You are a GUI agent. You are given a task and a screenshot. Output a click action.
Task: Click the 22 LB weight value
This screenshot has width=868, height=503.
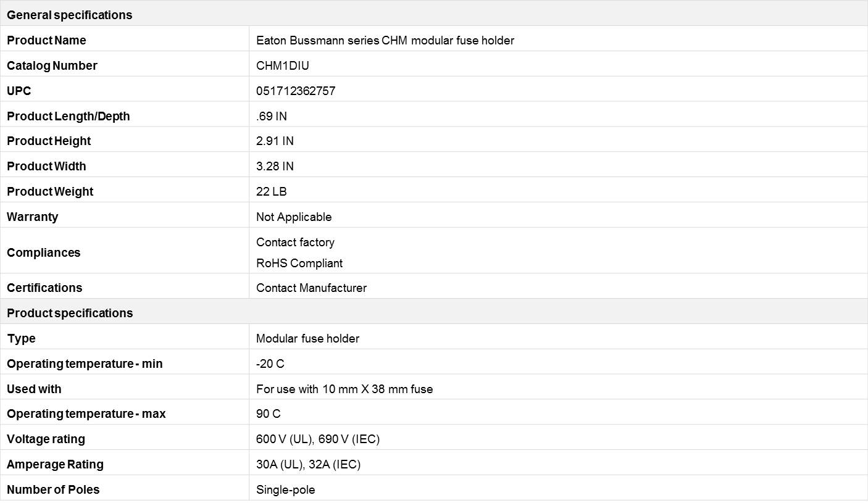272,191
